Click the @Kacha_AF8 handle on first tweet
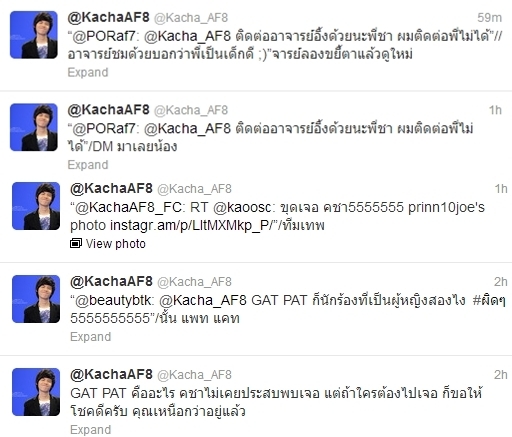512x437 pixels. (191, 18)
